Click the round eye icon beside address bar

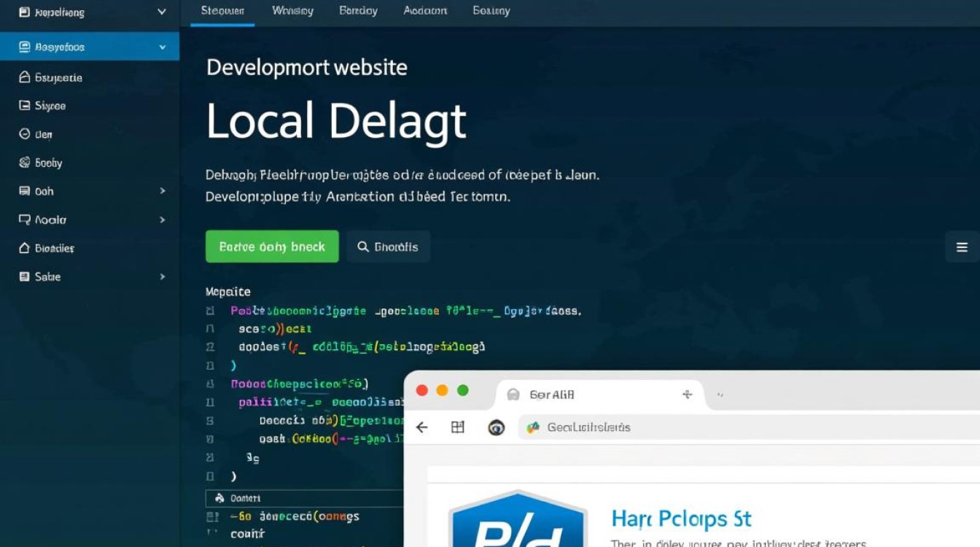pyautogui.click(x=497, y=428)
